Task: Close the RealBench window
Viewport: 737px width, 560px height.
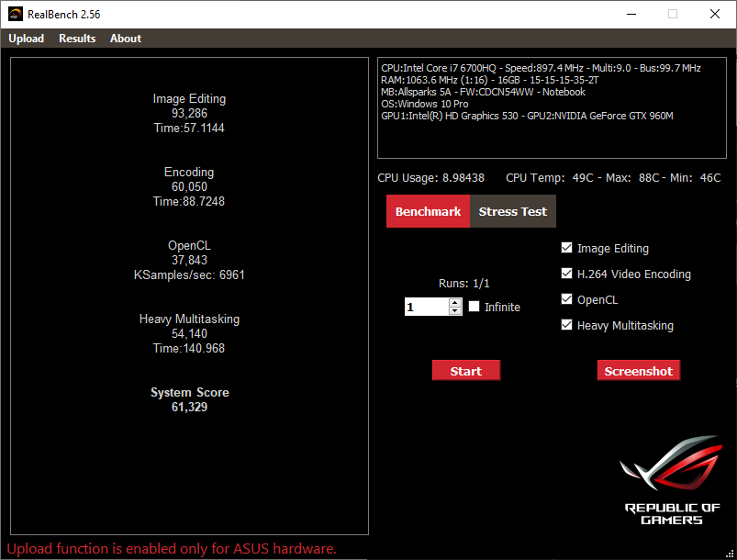Action: coord(715,14)
